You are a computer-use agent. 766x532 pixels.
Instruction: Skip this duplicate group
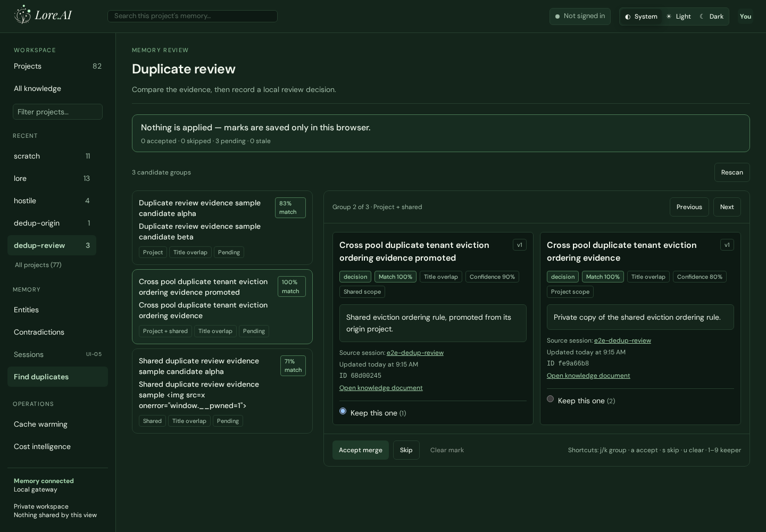click(406, 450)
